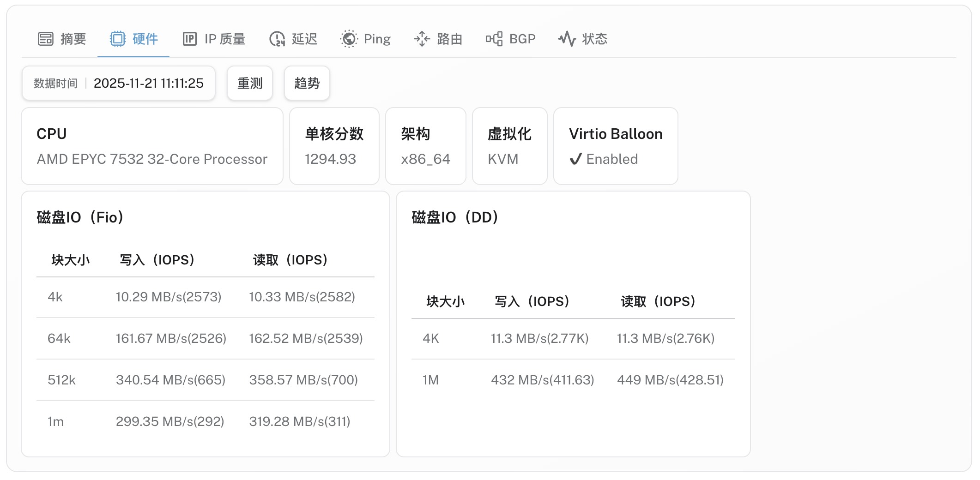The height and width of the screenshot is (480, 980).
Task: Click the Ping globe icon
Action: coord(349,39)
